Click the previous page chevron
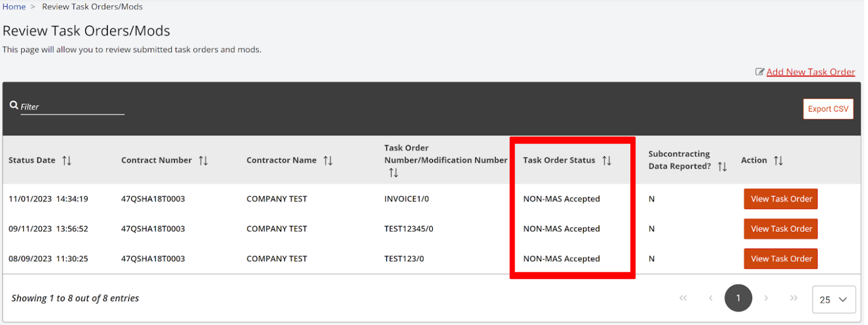Image resolution: width=868 pixels, height=325 pixels. click(x=711, y=298)
